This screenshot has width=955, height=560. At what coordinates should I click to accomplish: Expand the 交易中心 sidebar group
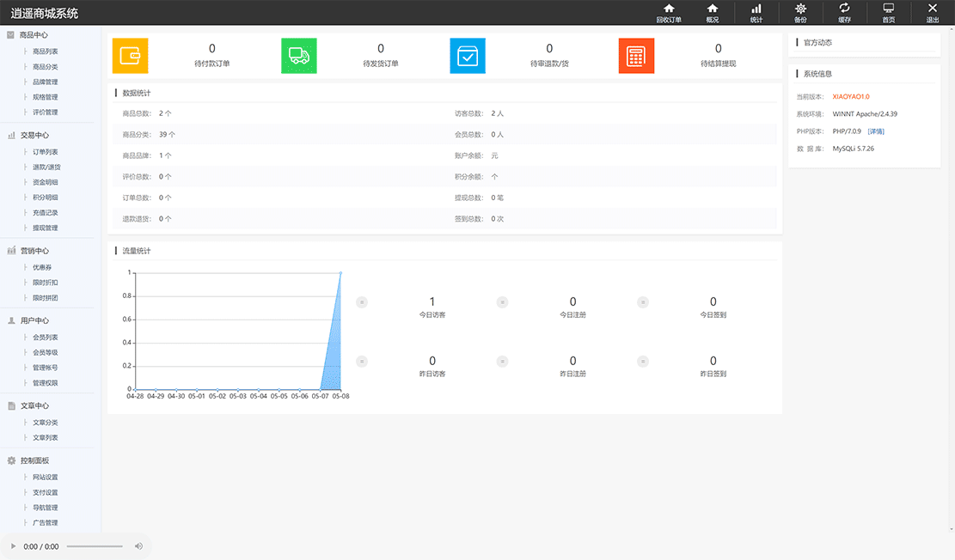tap(34, 135)
